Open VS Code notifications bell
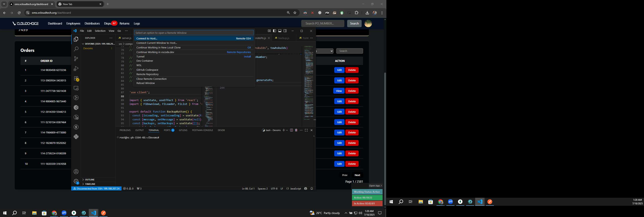Viewport: 644px width, 217px height. [x=312, y=188]
